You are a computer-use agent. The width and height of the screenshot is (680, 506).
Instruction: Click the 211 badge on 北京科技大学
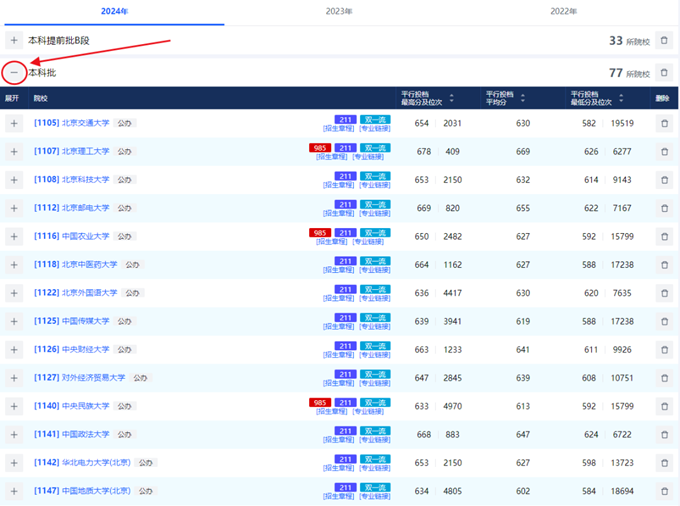[x=346, y=176]
